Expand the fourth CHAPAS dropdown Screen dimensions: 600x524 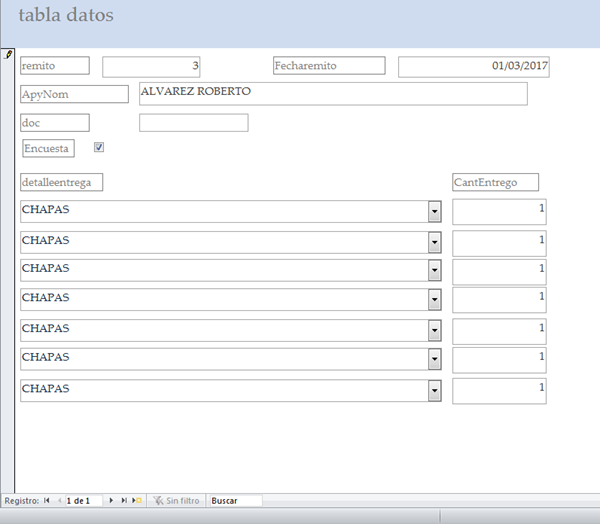tap(434, 300)
